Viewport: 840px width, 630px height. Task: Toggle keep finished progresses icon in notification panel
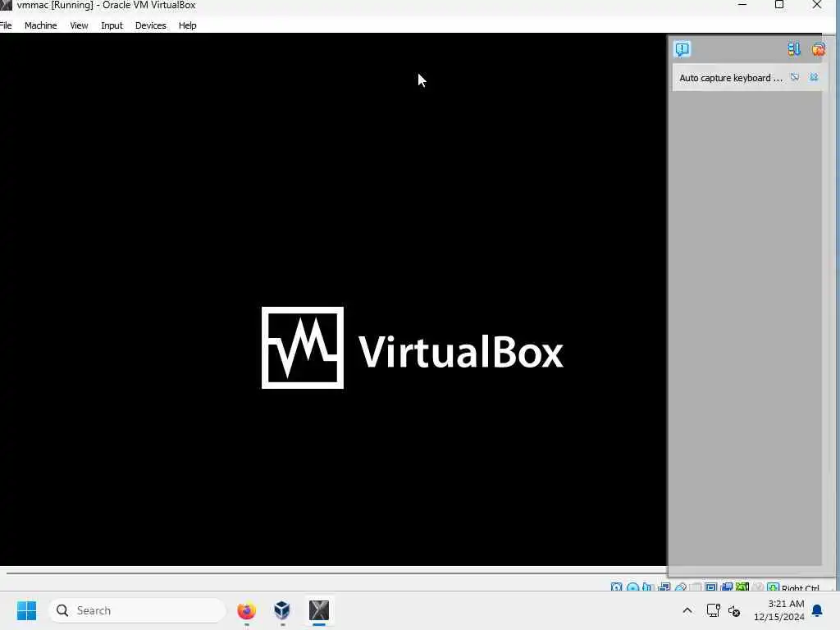click(x=794, y=49)
